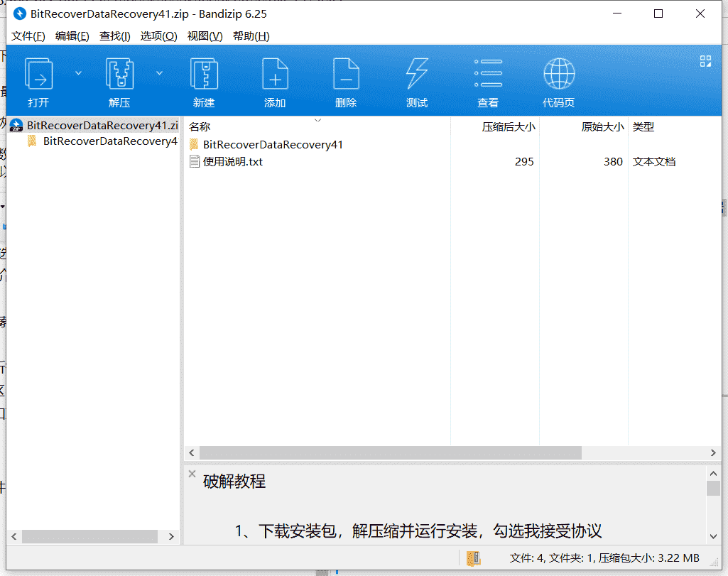The image size is (728, 576).
Task: Click file list horizontal scrollbar left arrow
Action: click(x=192, y=452)
